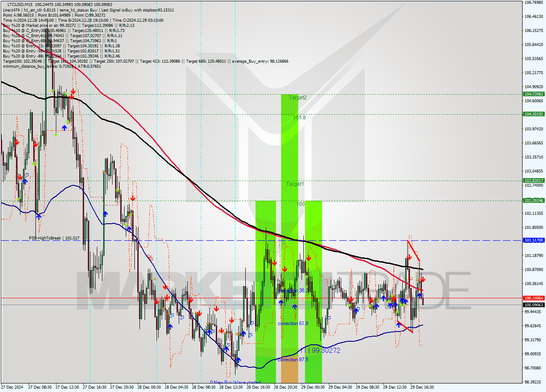The height and width of the screenshot is (392, 546).
Task: Click the '29 Dec 08:30' time axis label
Action: click(x=368, y=387)
